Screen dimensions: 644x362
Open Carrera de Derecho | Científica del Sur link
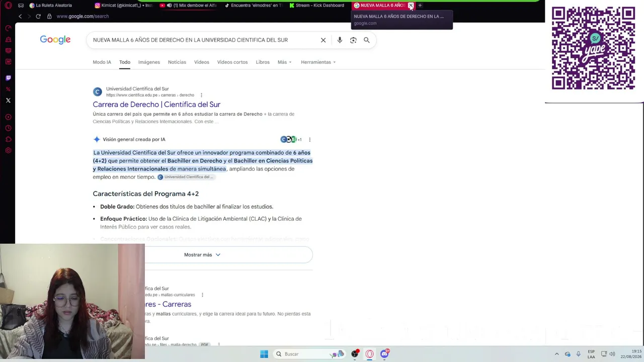tap(156, 105)
